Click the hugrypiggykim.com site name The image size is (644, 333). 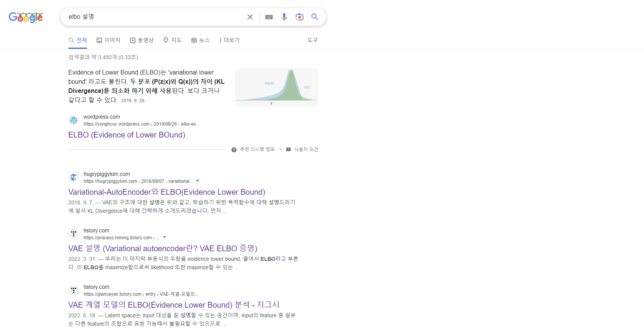click(x=107, y=174)
